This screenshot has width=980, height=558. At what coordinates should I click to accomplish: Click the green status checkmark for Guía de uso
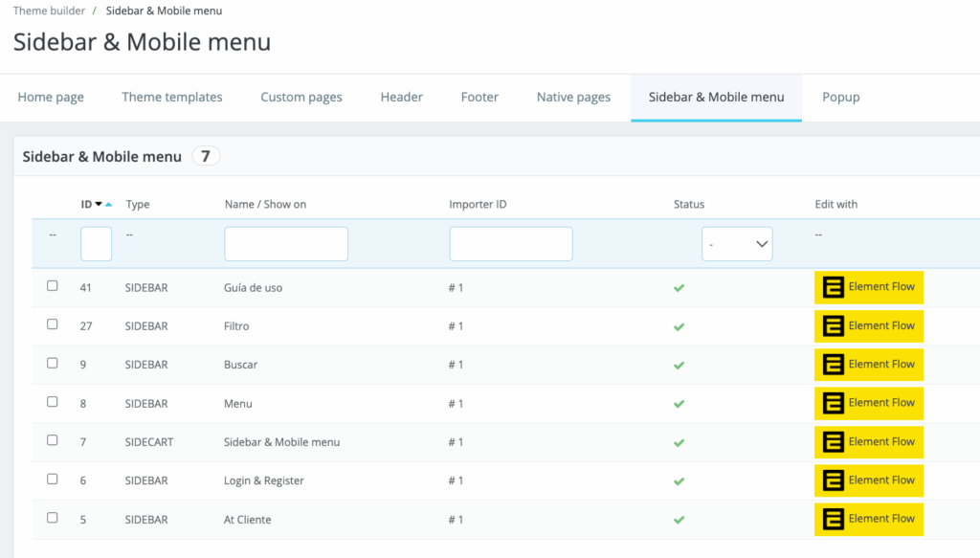coord(679,288)
